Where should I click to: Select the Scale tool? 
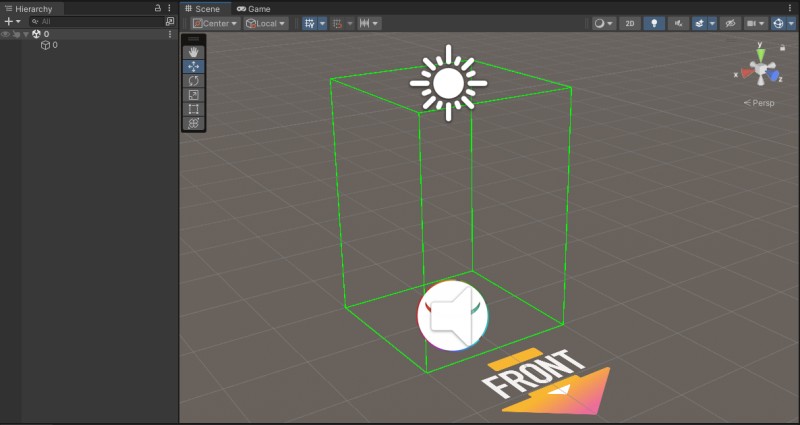[194, 95]
